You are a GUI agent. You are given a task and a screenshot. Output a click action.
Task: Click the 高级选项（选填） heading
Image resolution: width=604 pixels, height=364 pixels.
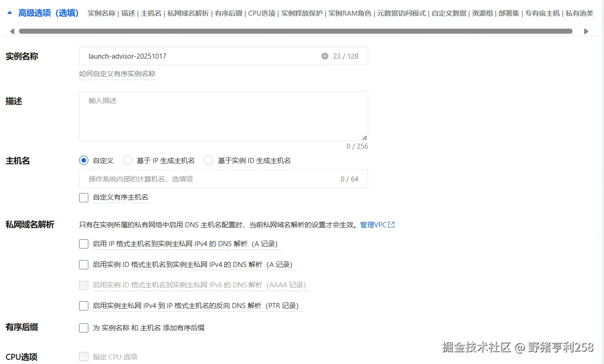49,13
